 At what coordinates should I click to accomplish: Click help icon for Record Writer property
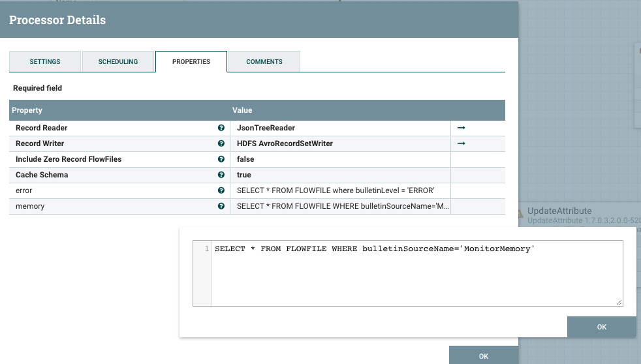click(221, 144)
